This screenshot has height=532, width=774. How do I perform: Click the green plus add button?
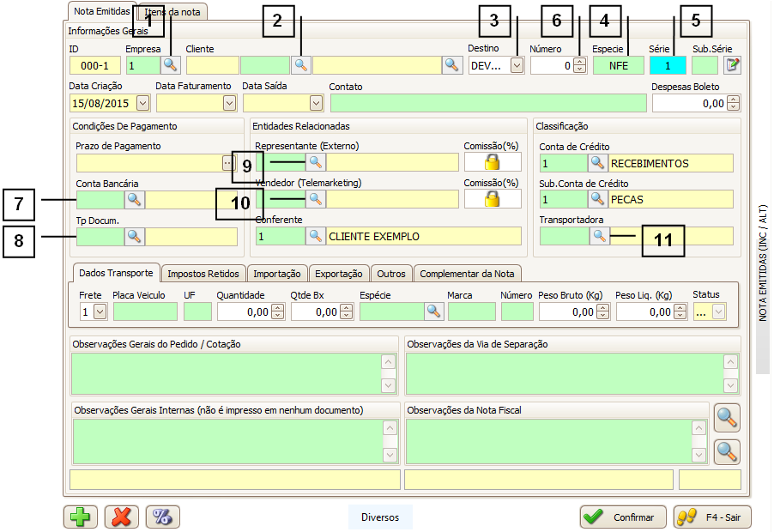click(81, 517)
